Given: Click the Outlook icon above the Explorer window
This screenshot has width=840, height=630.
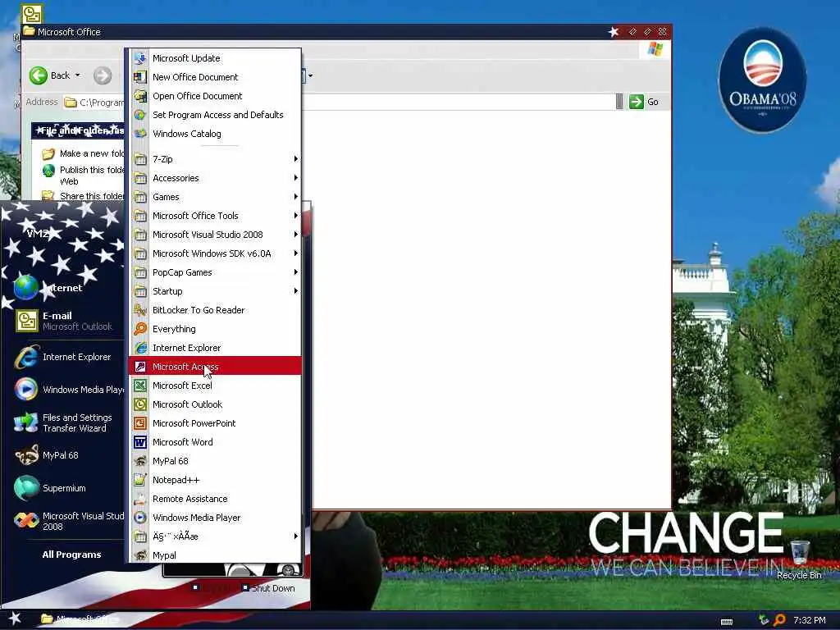Looking at the screenshot, I should click(x=32, y=14).
